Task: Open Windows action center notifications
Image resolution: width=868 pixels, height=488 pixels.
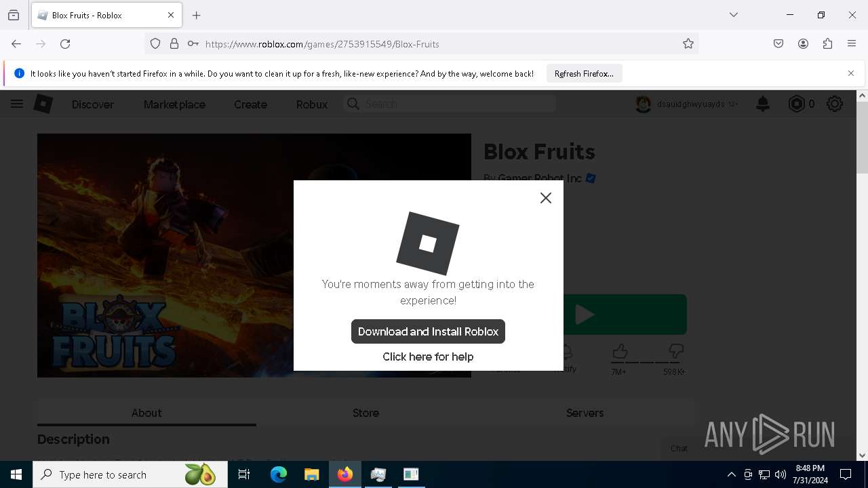Action: point(846,474)
